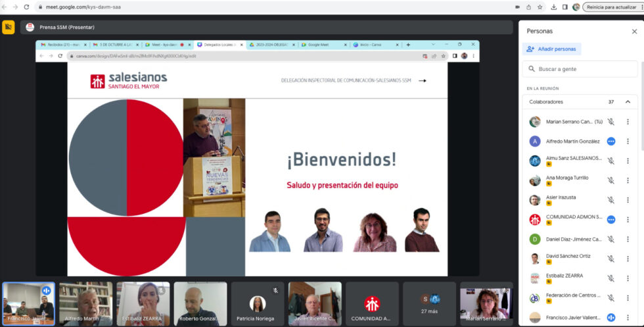Viewport: 644px width, 327px height.
Task: Open options menu for Estibaliz ZEARRA
Action: point(628,278)
